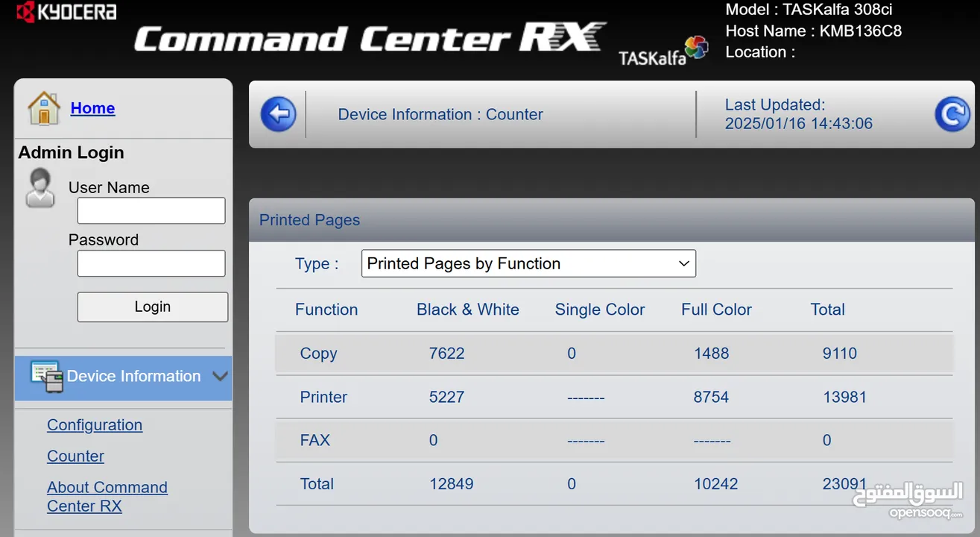Click the Kyocera logo
The height and width of the screenshot is (537, 980).
point(66,11)
